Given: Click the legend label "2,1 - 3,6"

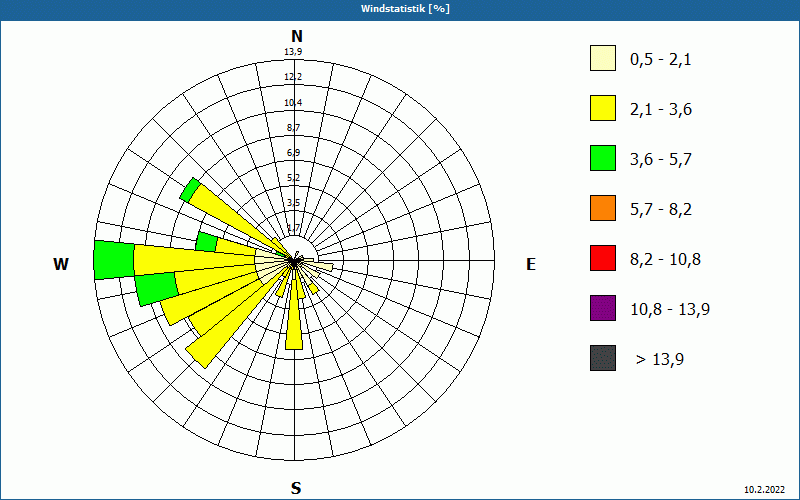Looking at the screenshot, I should click(661, 110).
